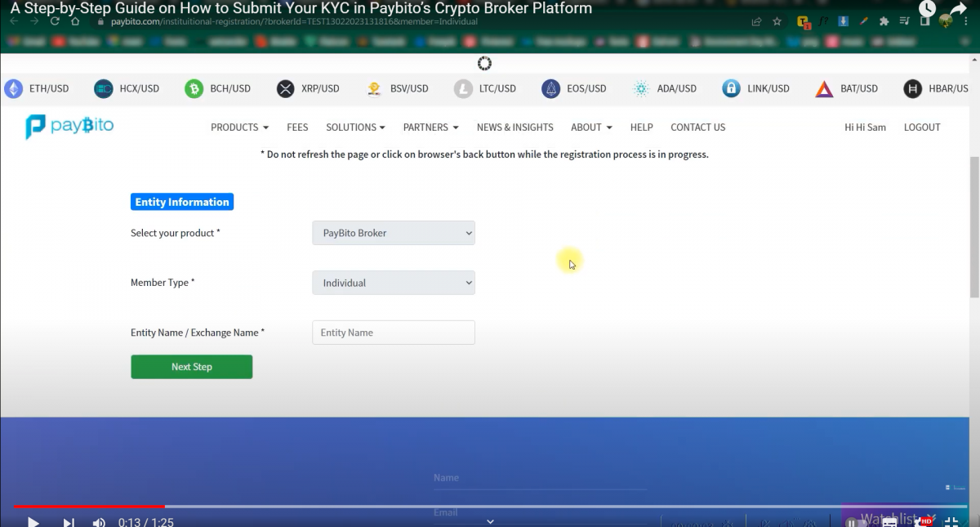Click the Entity Information heading badge
Viewport: 980px width, 527px height.
(182, 202)
